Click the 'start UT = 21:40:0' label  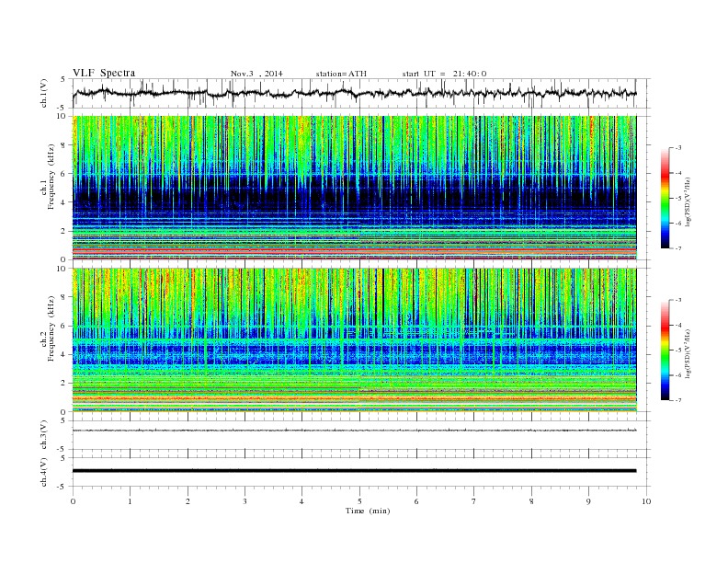[x=444, y=74]
